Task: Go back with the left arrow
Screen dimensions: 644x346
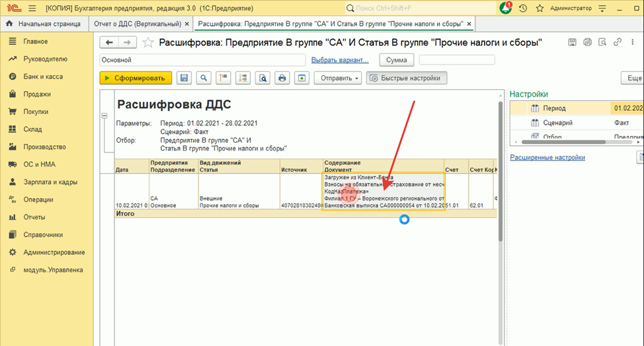Action: (109, 42)
